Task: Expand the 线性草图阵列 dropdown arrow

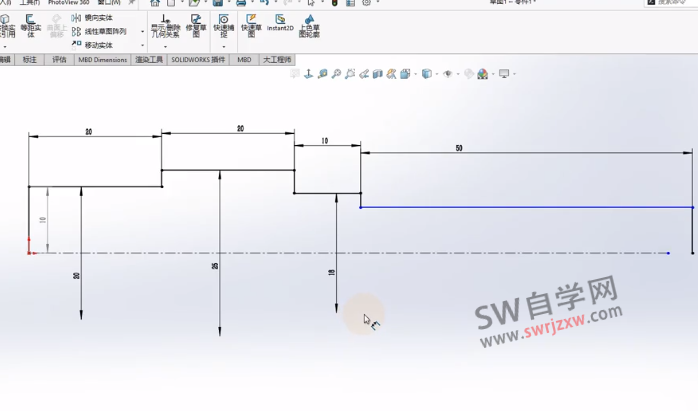Action: (x=142, y=32)
